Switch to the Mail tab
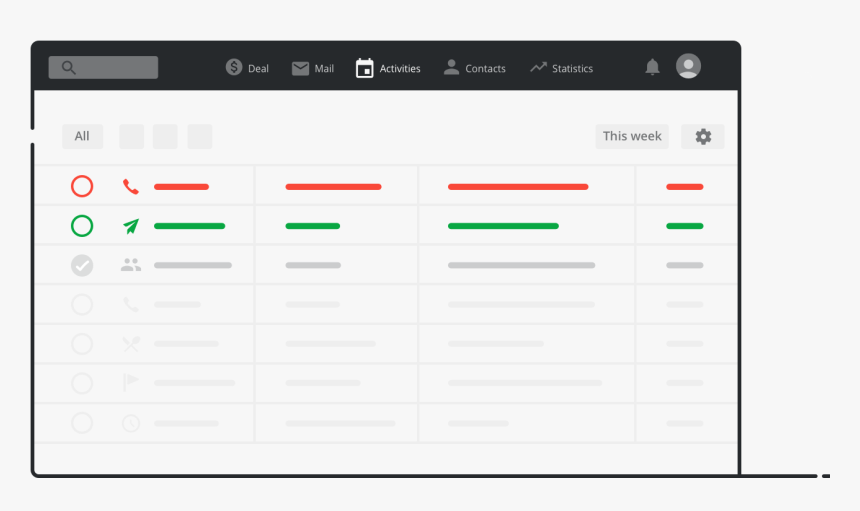Image resolution: width=860 pixels, height=511 pixels. point(313,69)
